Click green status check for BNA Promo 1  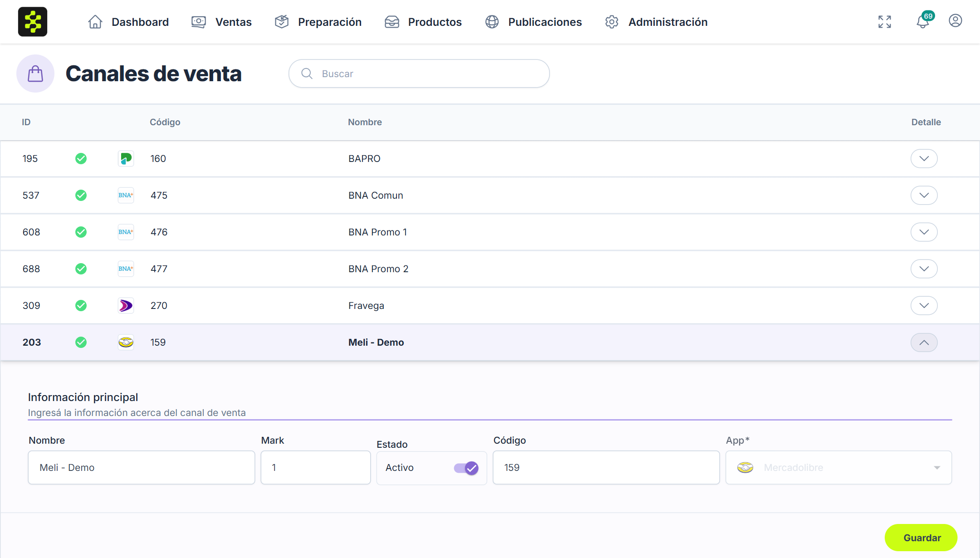click(x=81, y=232)
